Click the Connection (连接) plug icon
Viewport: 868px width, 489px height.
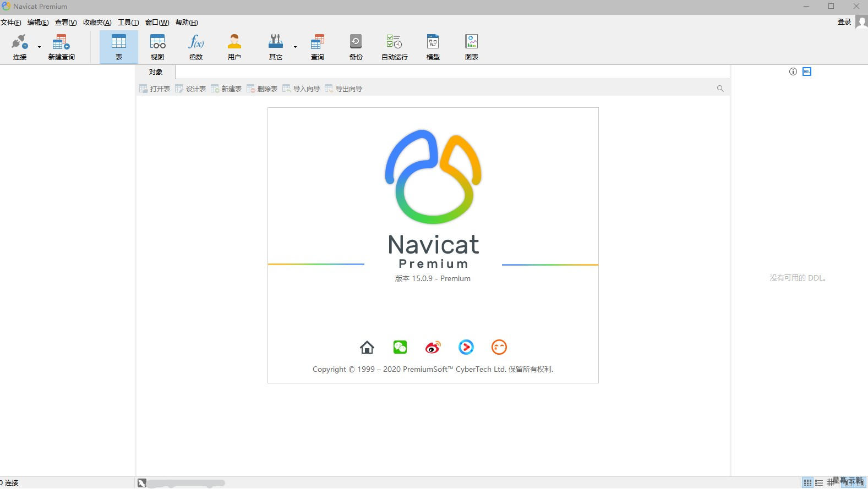click(x=20, y=43)
